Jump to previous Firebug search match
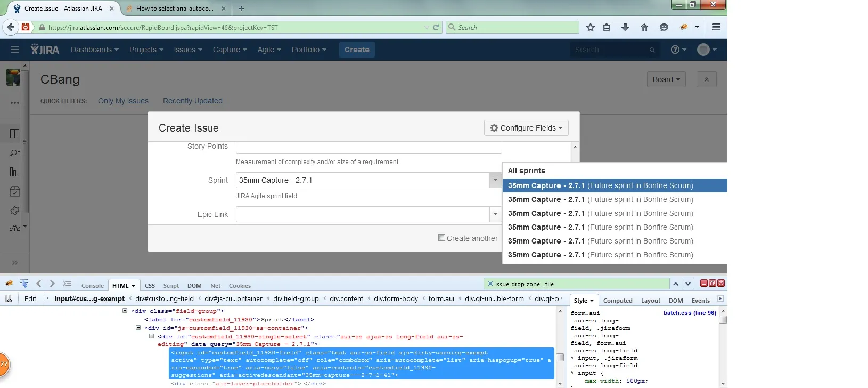868x388 pixels. pos(675,284)
